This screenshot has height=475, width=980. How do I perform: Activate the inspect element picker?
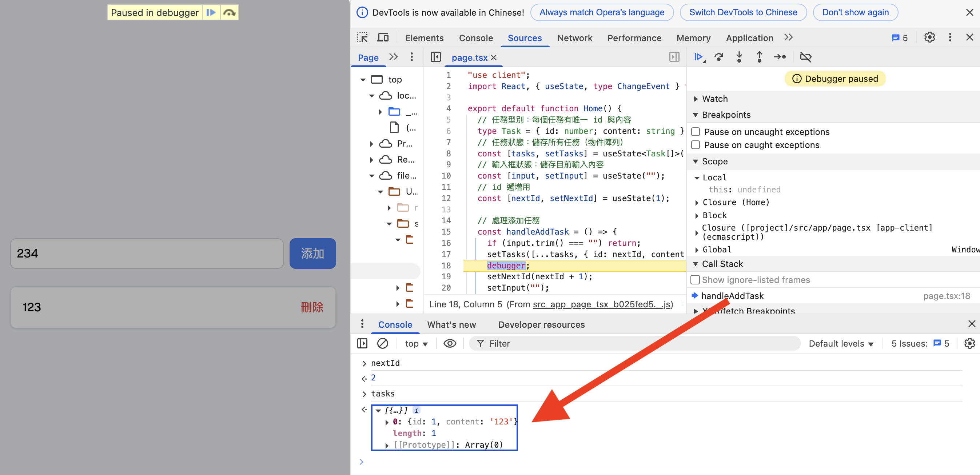point(362,38)
